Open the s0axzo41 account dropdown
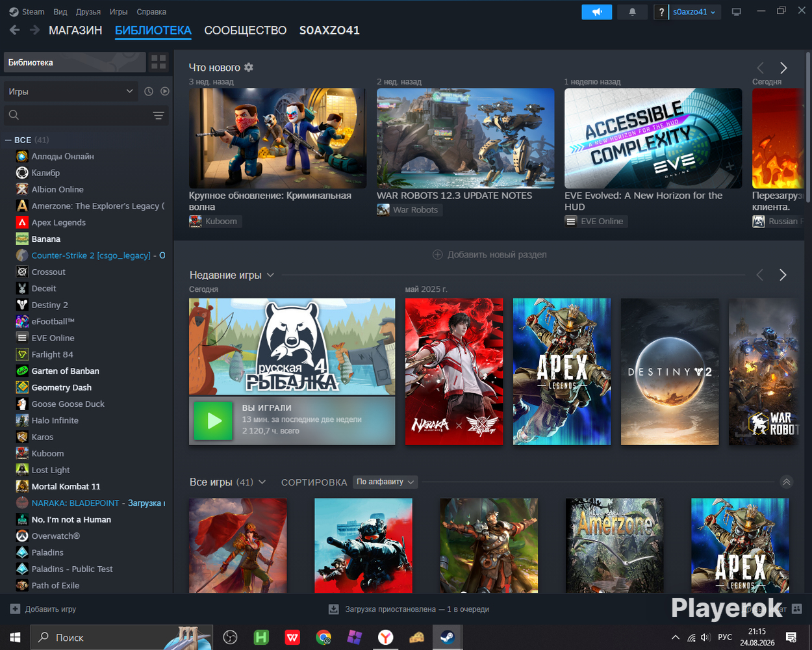Viewport: 812px width, 650px height. click(694, 12)
